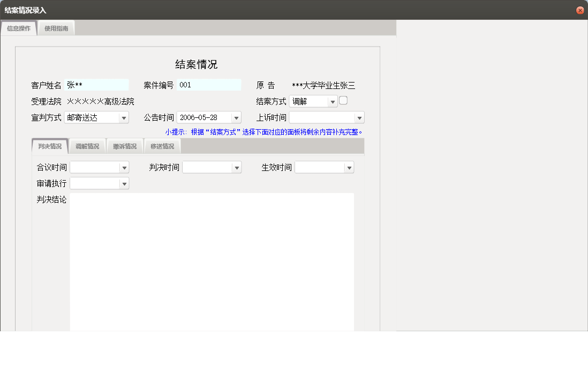The height and width of the screenshot is (380, 588).
Task: Open the 申请执行 dropdown
Action: pyautogui.click(x=124, y=184)
